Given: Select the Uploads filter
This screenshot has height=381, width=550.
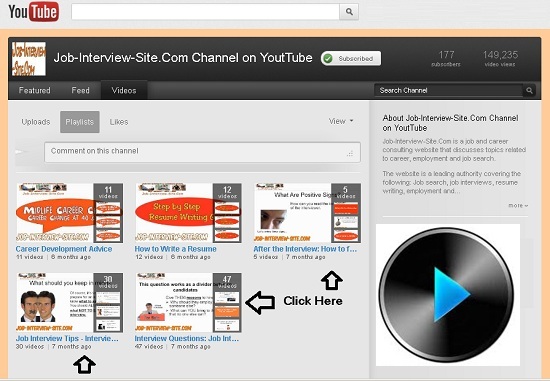Looking at the screenshot, I should coord(36,122).
